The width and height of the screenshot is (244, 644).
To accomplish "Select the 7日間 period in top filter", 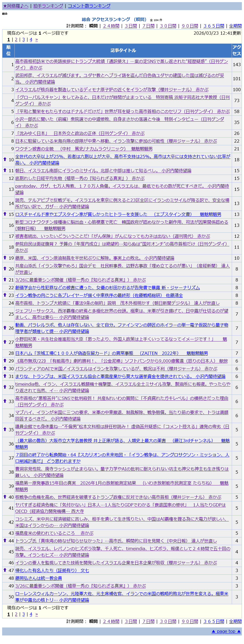I will click(148, 26).
